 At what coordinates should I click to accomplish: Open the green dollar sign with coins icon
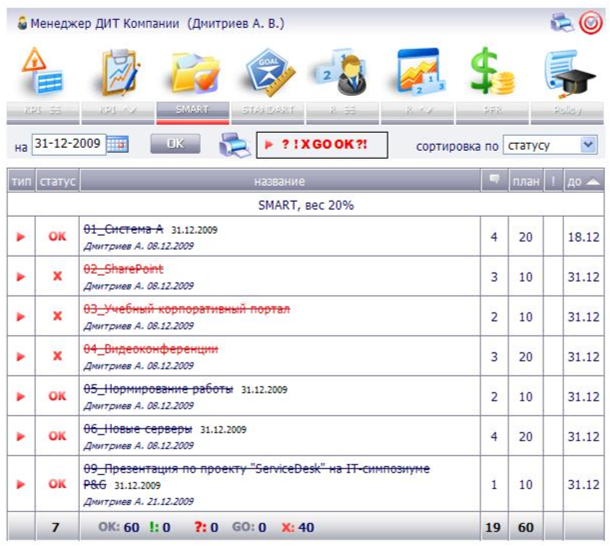point(492,71)
